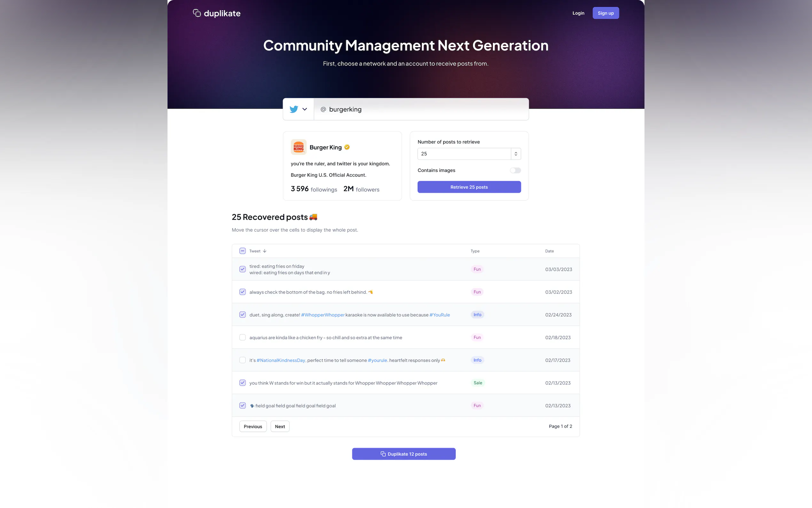Click the Login menu item

[578, 13]
